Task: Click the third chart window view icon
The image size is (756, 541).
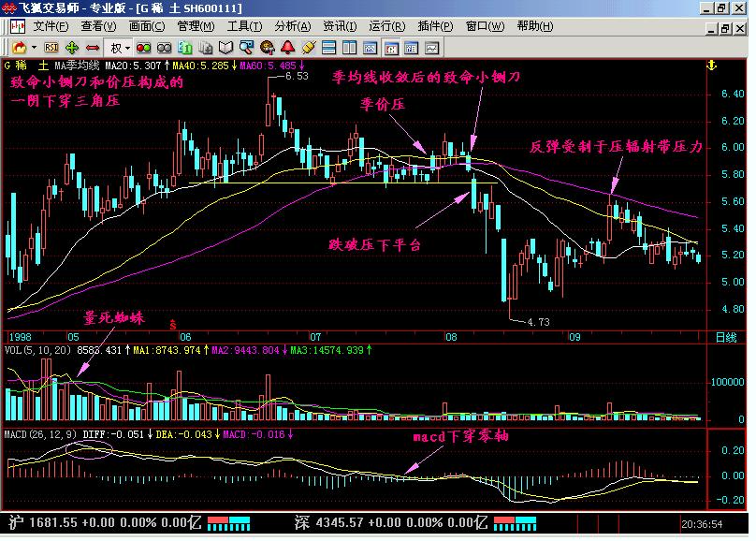Action: 412,48
